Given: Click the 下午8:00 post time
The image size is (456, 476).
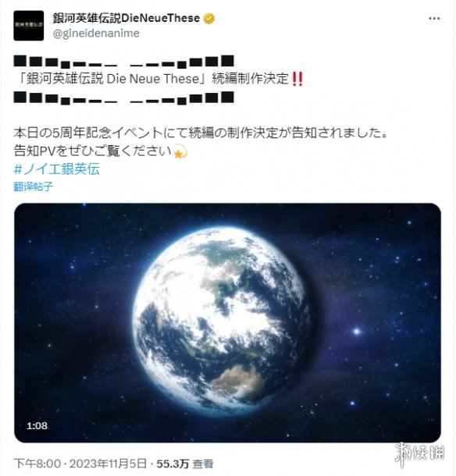Looking at the screenshot, I should 37,464.
